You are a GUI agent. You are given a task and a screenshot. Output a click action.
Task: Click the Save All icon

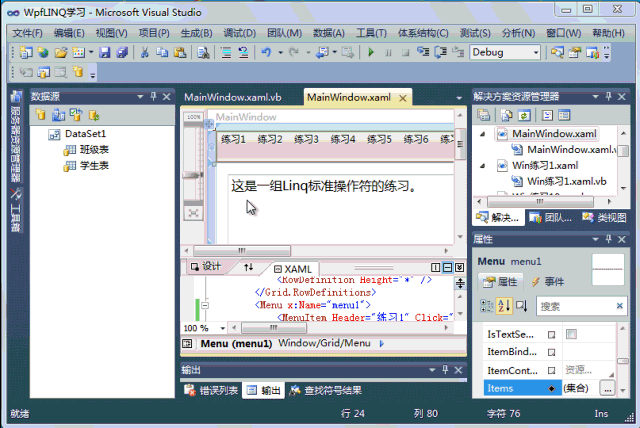[122, 52]
